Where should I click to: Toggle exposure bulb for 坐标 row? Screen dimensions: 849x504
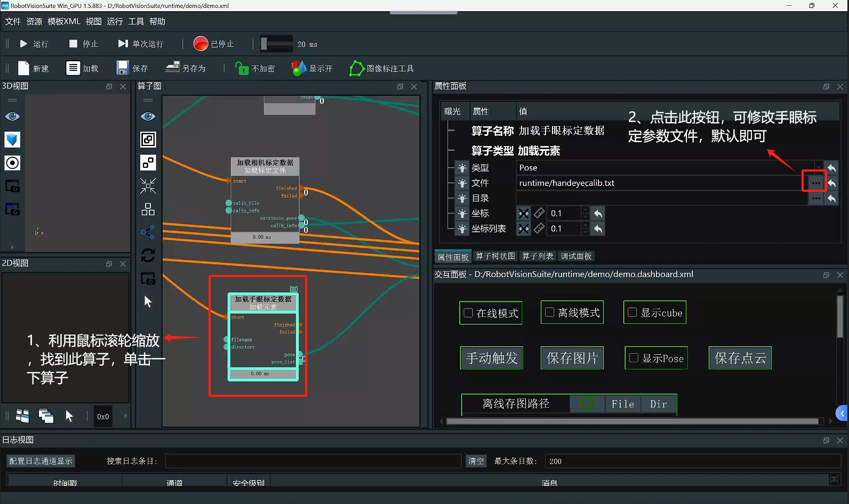(462, 214)
